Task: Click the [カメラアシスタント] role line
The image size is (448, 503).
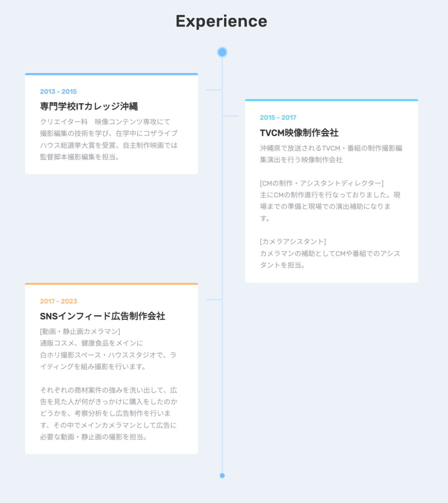Action: (x=293, y=241)
